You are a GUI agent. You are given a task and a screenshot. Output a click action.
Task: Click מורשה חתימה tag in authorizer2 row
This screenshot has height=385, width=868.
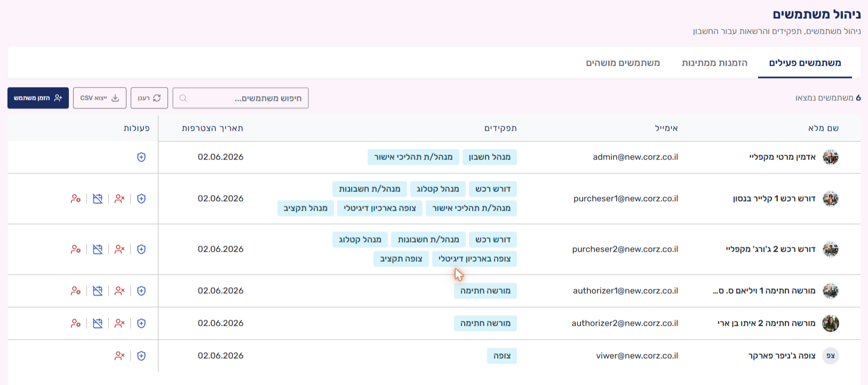pos(485,324)
